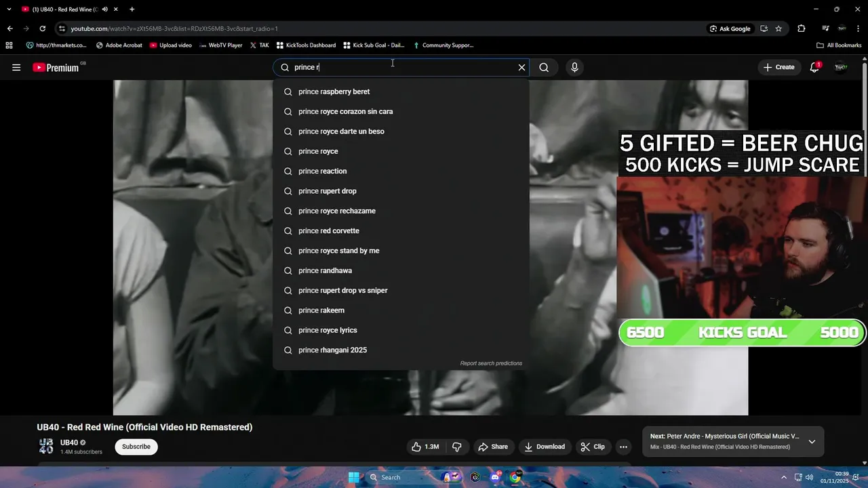Dislike the video with thumbs down
The height and width of the screenshot is (488, 868).
point(457,447)
